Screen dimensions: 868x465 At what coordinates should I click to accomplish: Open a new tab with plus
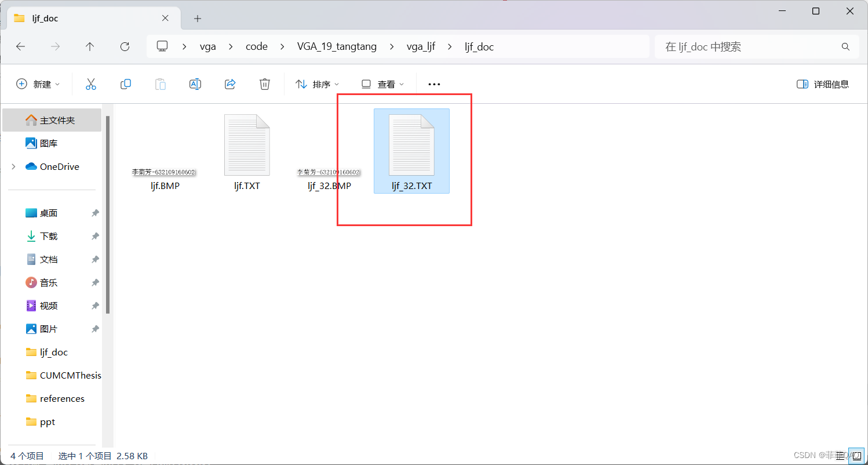[198, 19]
